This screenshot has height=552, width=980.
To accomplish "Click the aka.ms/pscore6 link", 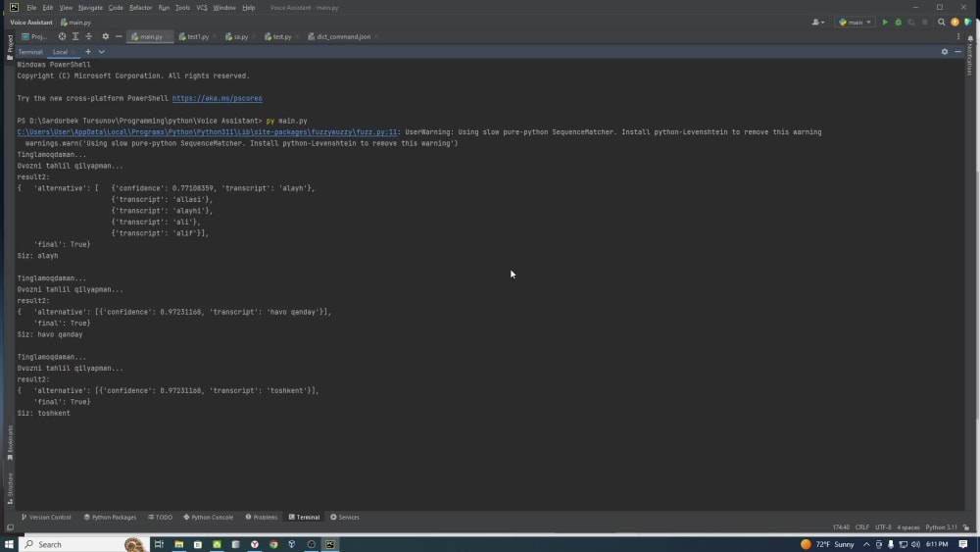I will point(217,99).
